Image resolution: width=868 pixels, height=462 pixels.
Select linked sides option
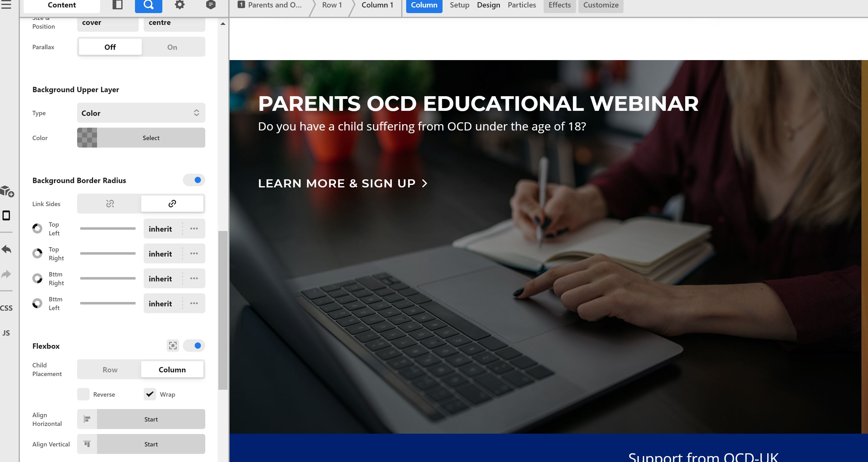coord(172,204)
